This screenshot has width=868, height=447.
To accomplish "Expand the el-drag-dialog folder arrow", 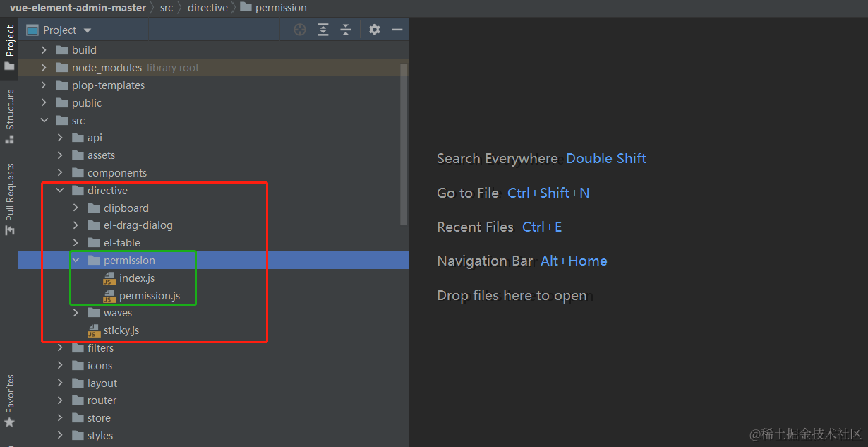I will pyautogui.click(x=76, y=225).
